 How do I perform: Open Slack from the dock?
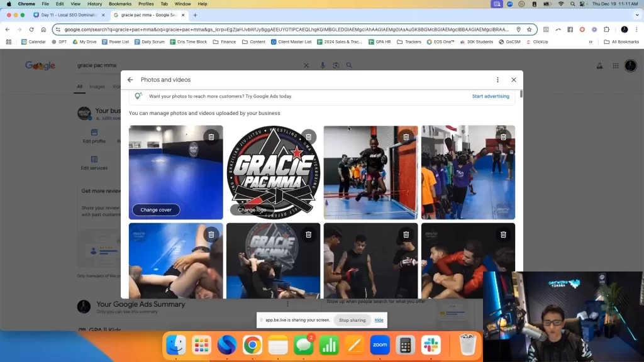pyautogui.click(x=431, y=345)
